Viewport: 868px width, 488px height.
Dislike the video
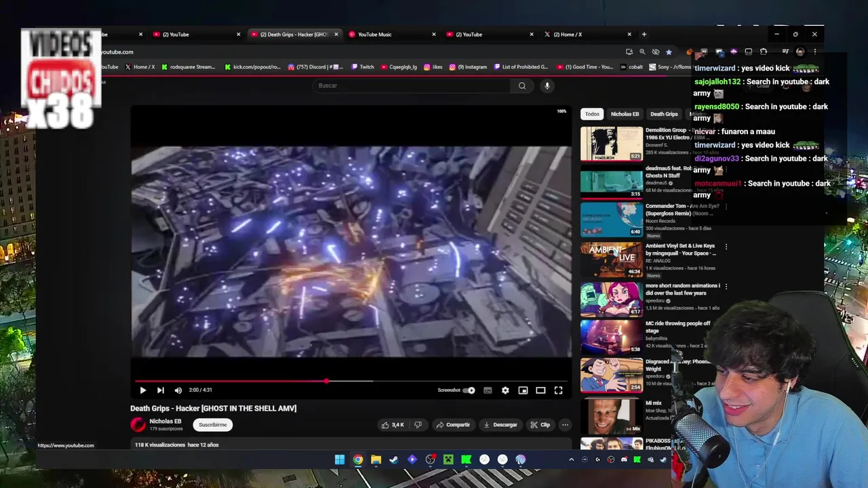tap(418, 425)
